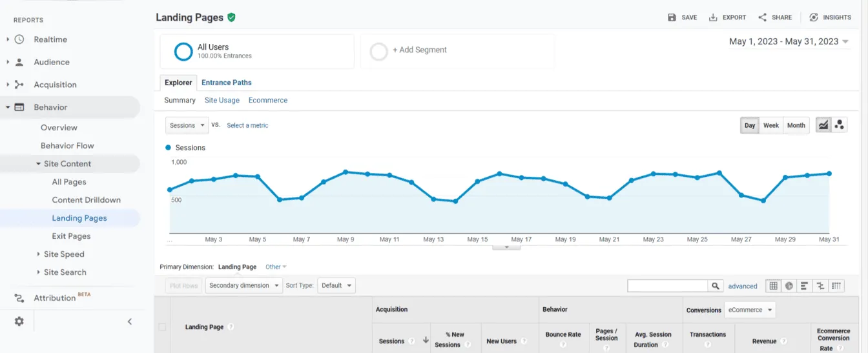Open the Content Drilldown report
The height and width of the screenshot is (353, 868).
point(87,200)
